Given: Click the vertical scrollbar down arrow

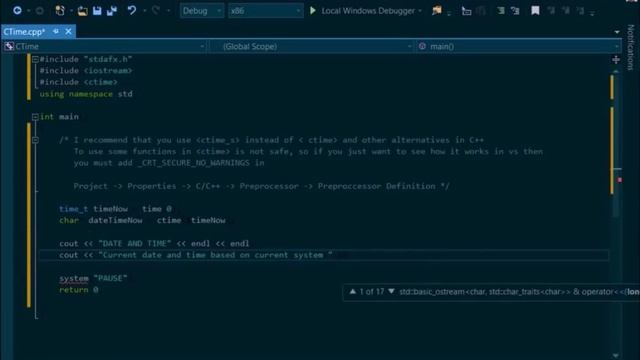Looking at the screenshot, I should pos(616,356).
